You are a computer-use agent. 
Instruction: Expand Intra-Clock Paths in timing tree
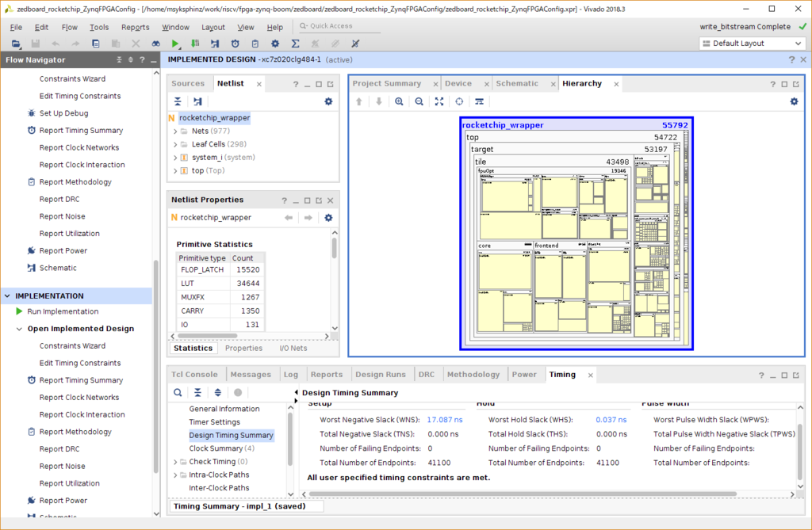click(x=175, y=475)
